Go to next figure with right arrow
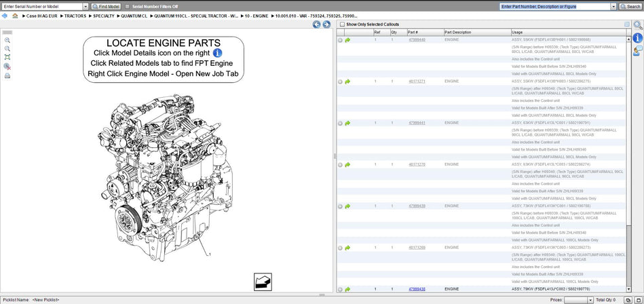This screenshot has height=304, width=644. pos(327,24)
